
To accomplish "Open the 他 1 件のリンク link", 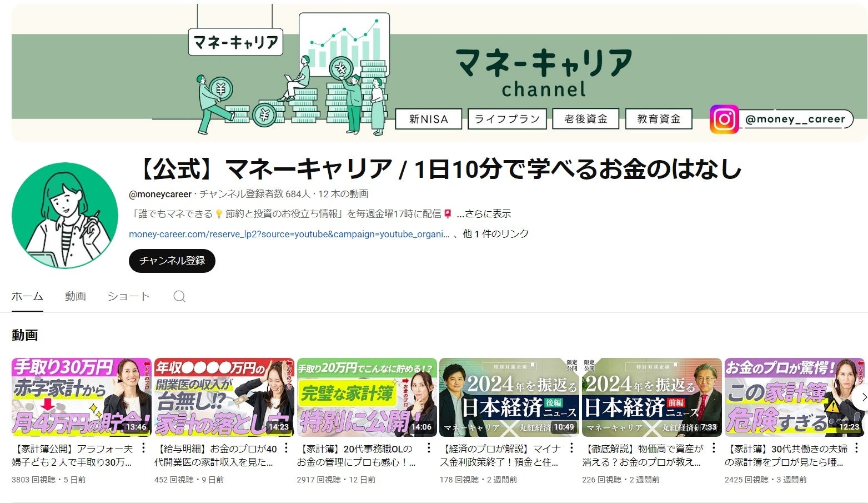I will 496,234.
